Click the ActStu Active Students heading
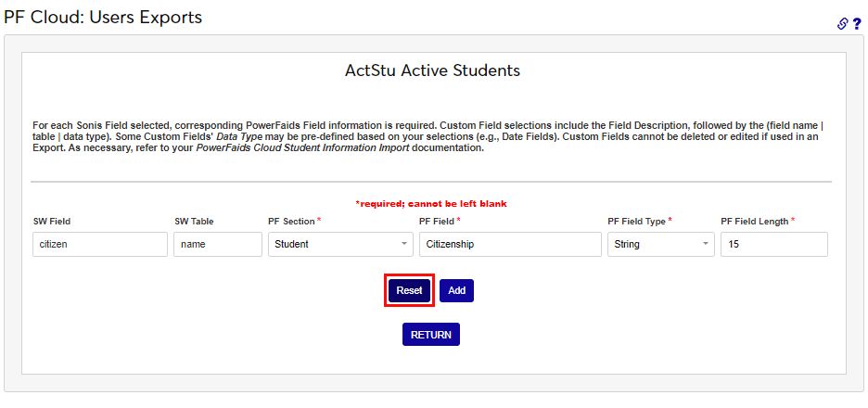Screen dimensions: 868x408 432,70
